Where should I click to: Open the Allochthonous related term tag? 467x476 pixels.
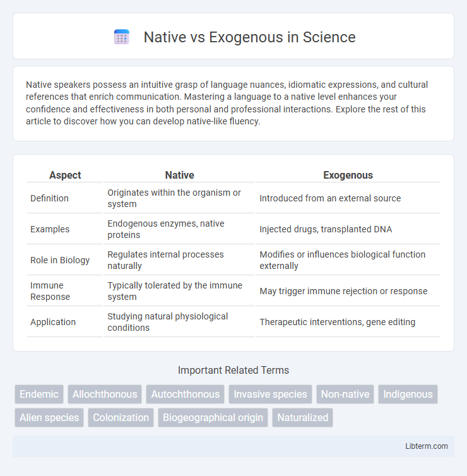coord(105,394)
